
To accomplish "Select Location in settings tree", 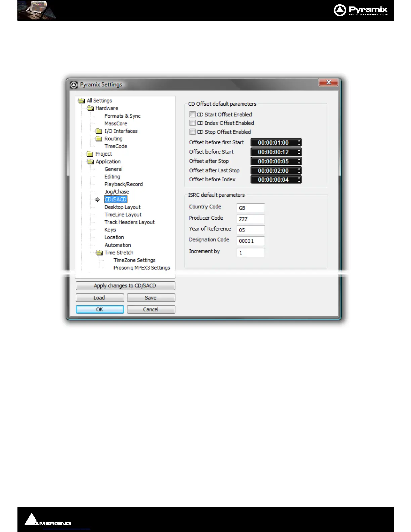I will click(114, 237).
